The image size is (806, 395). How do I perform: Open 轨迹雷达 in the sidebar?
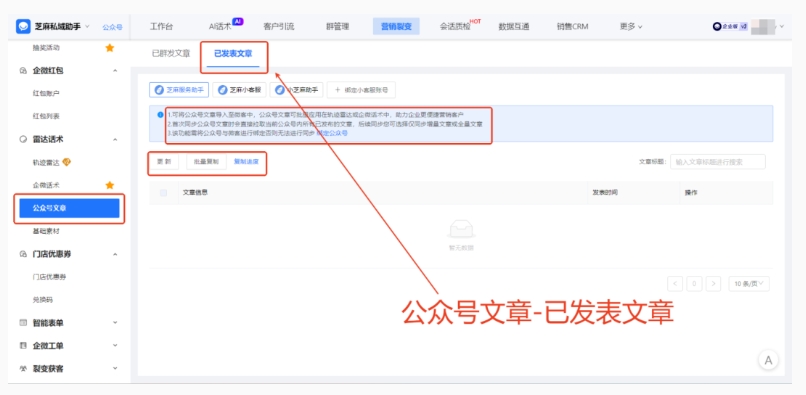pos(46,162)
